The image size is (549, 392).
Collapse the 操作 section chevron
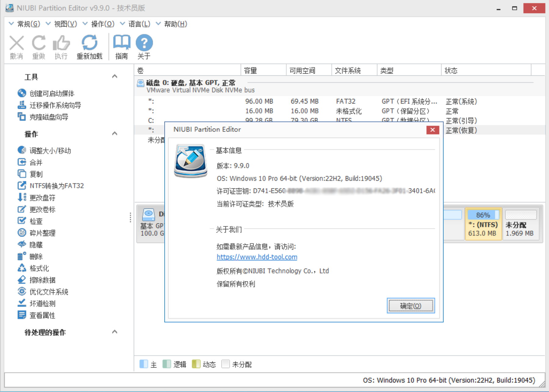pyautogui.click(x=115, y=133)
